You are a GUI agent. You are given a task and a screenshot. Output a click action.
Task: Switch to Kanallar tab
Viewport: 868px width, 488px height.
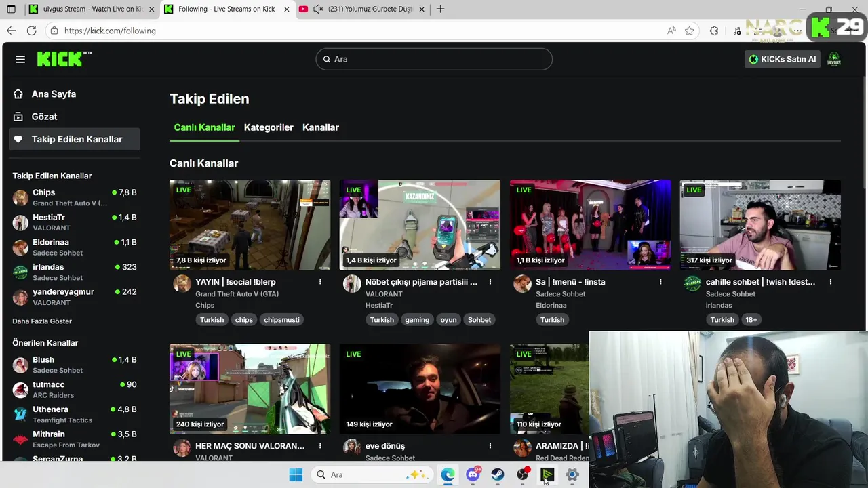pos(321,127)
